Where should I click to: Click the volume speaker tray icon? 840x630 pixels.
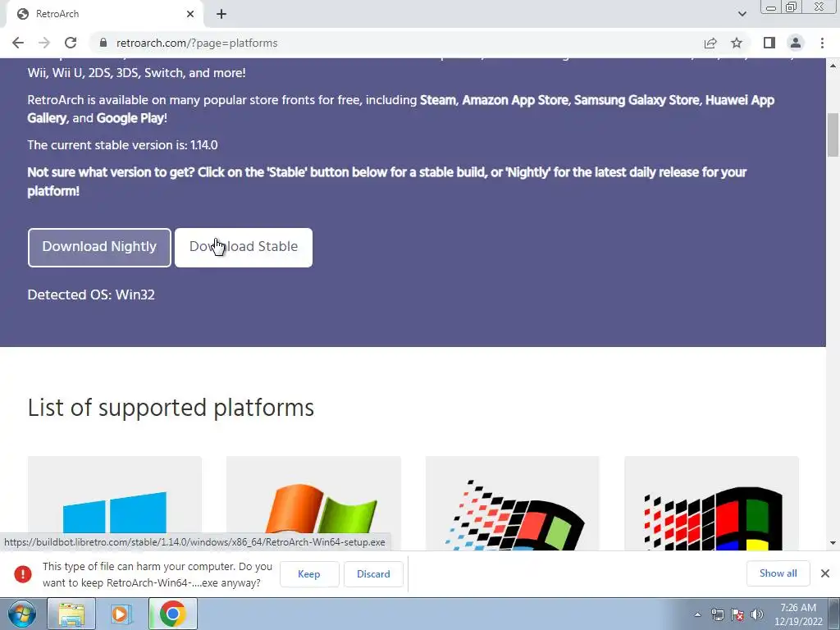coord(757,614)
